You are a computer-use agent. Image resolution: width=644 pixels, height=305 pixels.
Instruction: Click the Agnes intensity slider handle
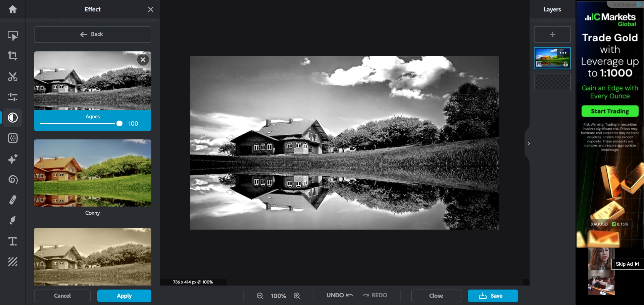coord(119,124)
